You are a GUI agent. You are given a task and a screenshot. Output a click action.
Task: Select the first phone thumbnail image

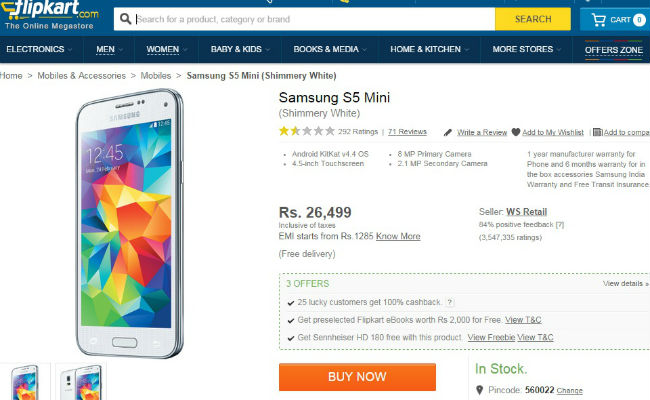(24, 383)
